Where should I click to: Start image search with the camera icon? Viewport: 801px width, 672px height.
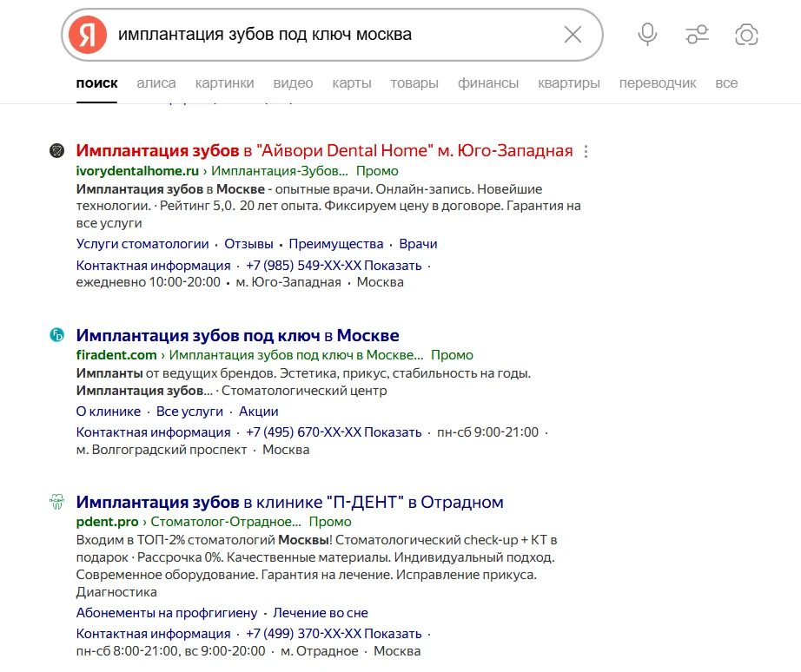745,34
